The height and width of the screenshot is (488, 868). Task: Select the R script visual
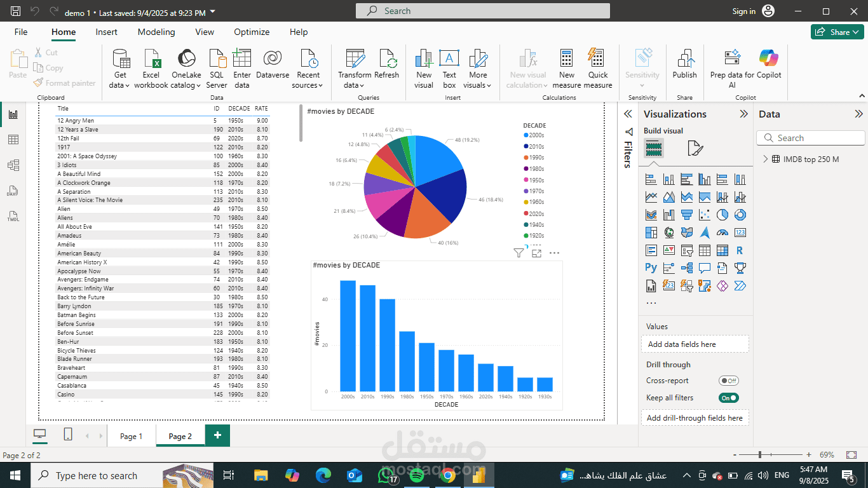pos(740,251)
